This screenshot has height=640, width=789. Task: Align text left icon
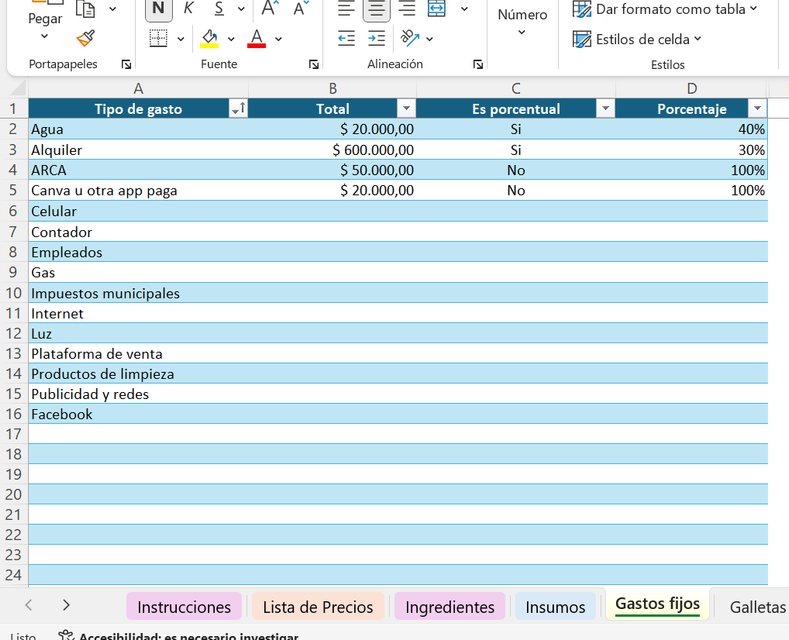(x=346, y=9)
